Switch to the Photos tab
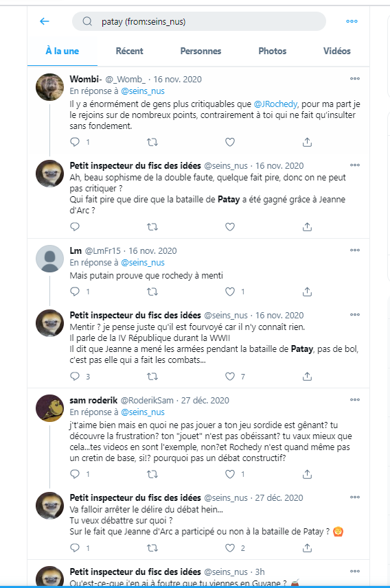This screenshot has height=588, width=390. click(273, 51)
